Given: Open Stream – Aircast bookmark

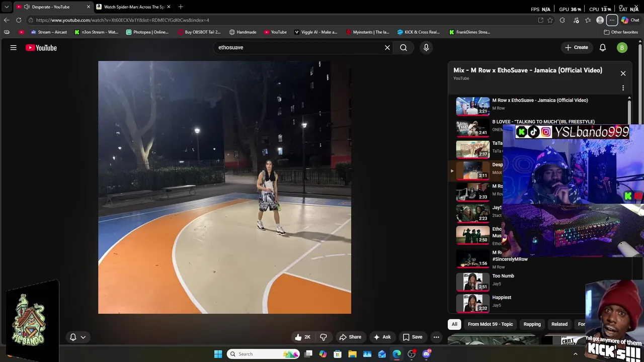Looking at the screenshot, I should (49, 32).
